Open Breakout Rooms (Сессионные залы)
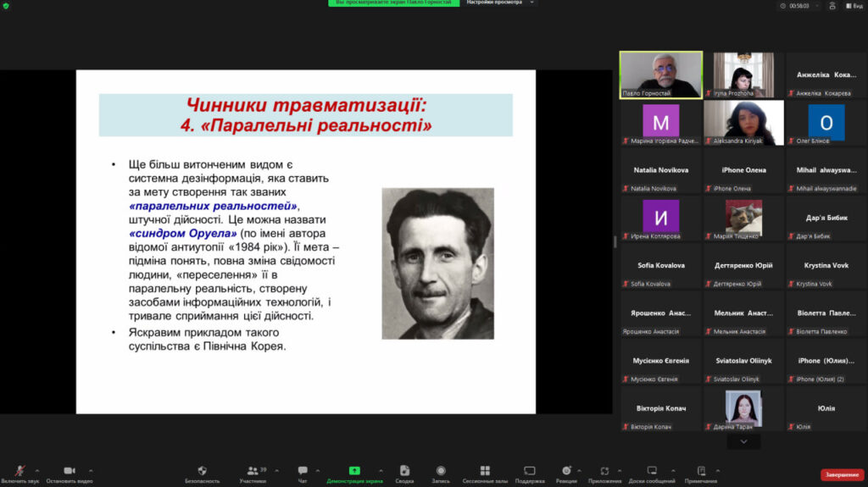 coord(484,471)
